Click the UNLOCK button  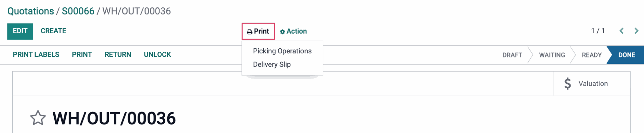tap(157, 54)
